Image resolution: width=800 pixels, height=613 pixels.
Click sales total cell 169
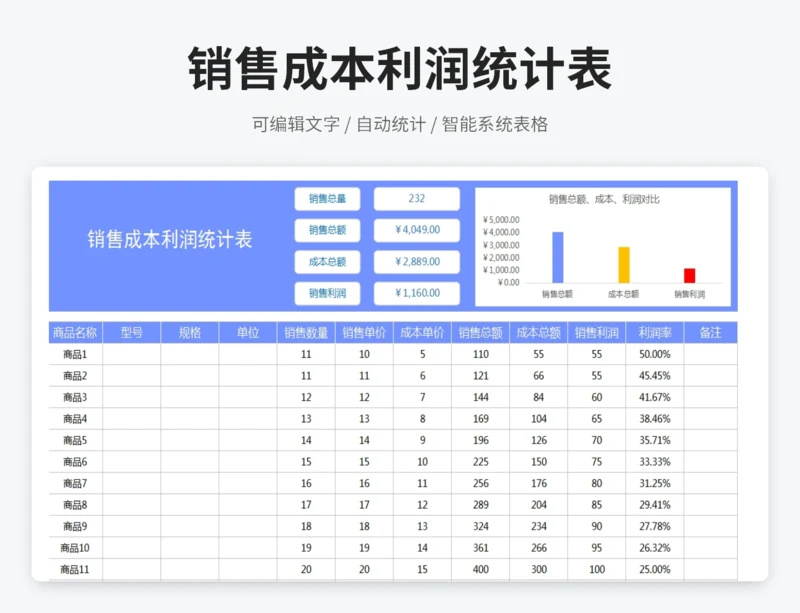[x=481, y=419]
